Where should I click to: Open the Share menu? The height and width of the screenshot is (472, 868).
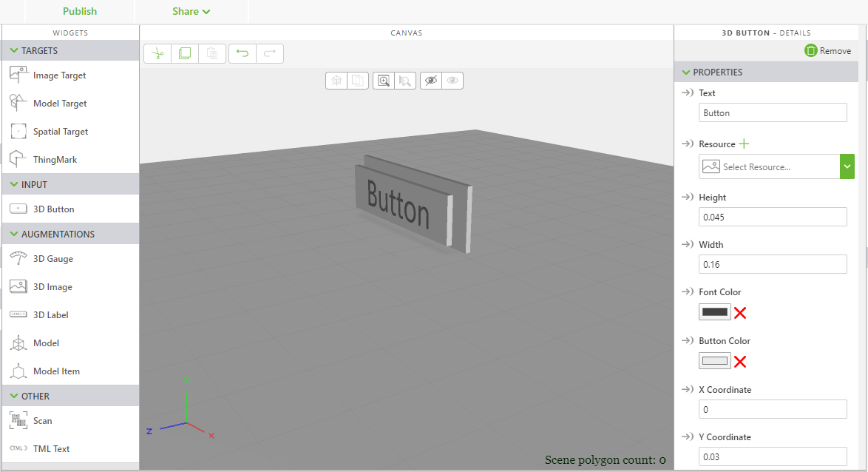pos(191,11)
